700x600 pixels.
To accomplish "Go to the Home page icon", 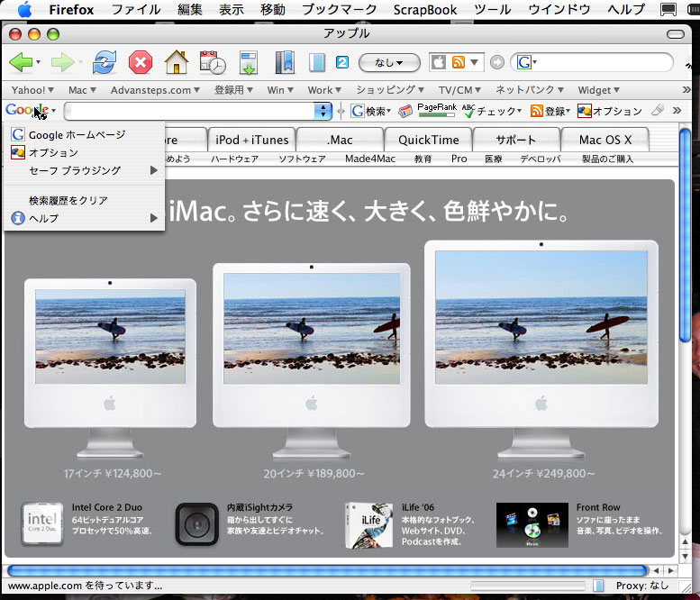I will (x=176, y=63).
